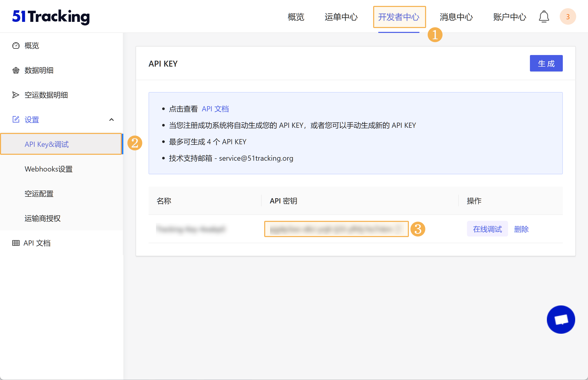Go to 概览 in top navigation
Screen dimensions: 588x380
[x=296, y=17]
